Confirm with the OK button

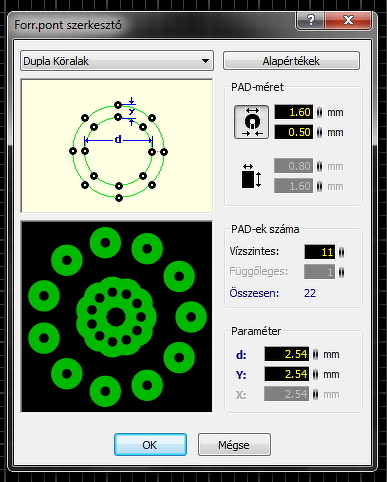click(150, 445)
